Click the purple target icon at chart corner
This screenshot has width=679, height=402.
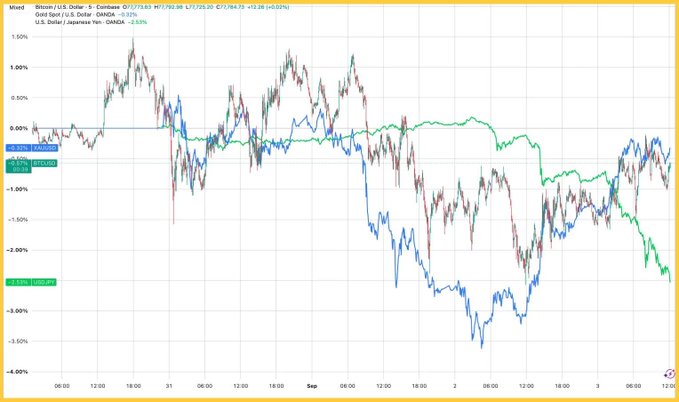pyautogui.click(x=669, y=373)
